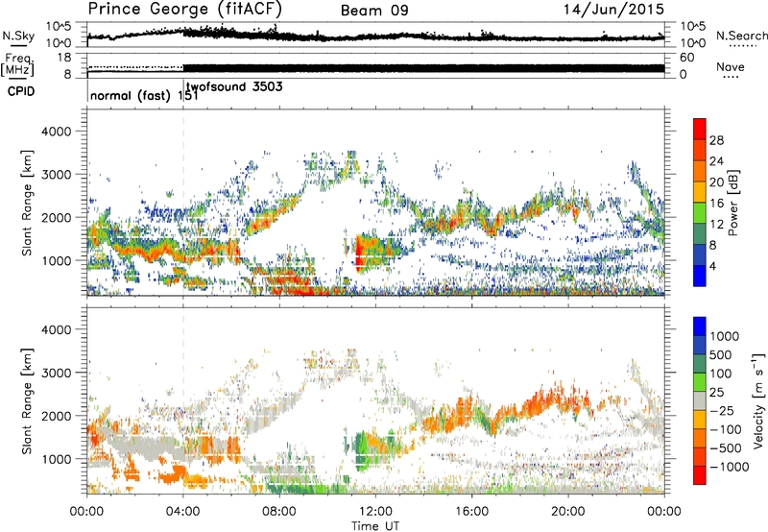Click the '04:00' time axis label
The width and height of the screenshot is (768, 532).
click(182, 512)
